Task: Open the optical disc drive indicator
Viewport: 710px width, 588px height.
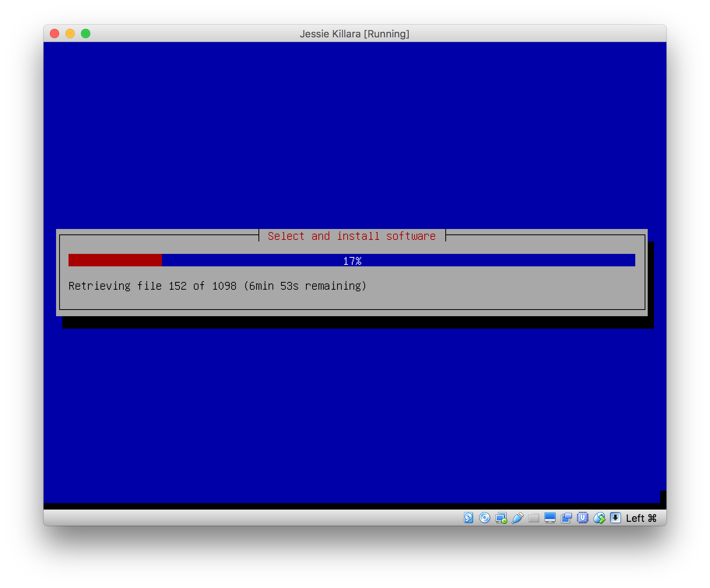Action: pyautogui.click(x=484, y=518)
